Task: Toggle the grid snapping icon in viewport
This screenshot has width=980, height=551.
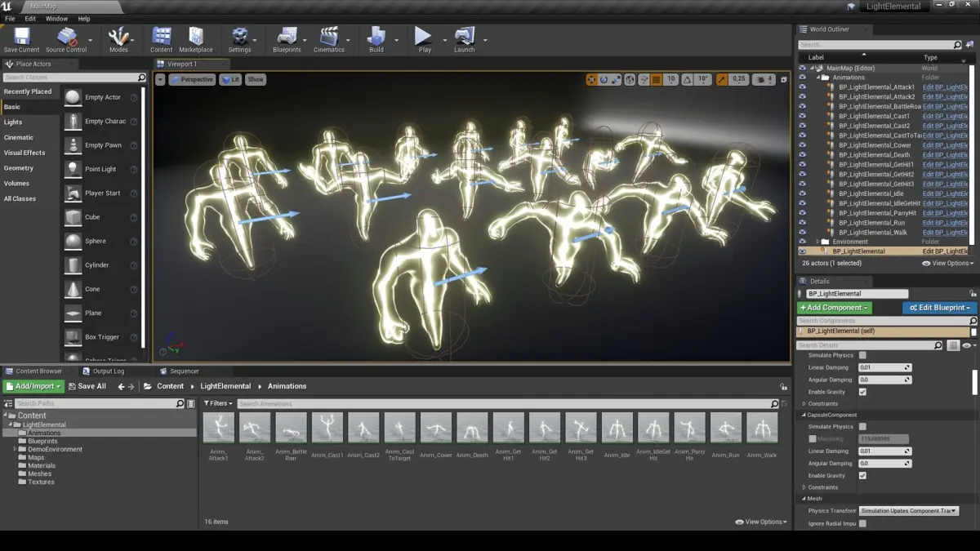Action: [x=656, y=79]
